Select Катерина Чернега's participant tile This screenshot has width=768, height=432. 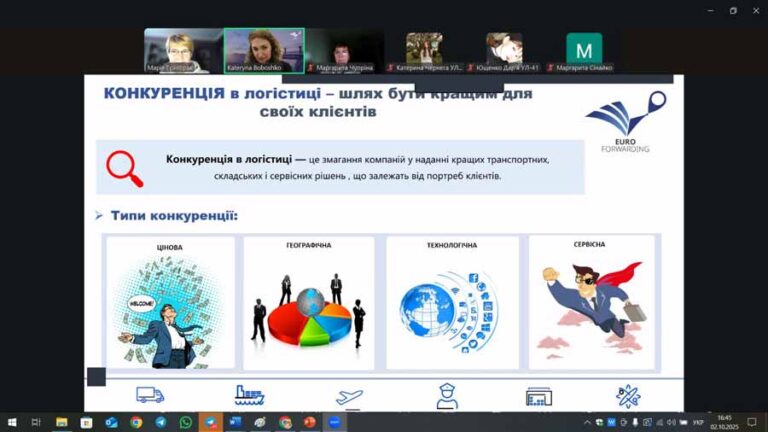(x=424, y=50)
